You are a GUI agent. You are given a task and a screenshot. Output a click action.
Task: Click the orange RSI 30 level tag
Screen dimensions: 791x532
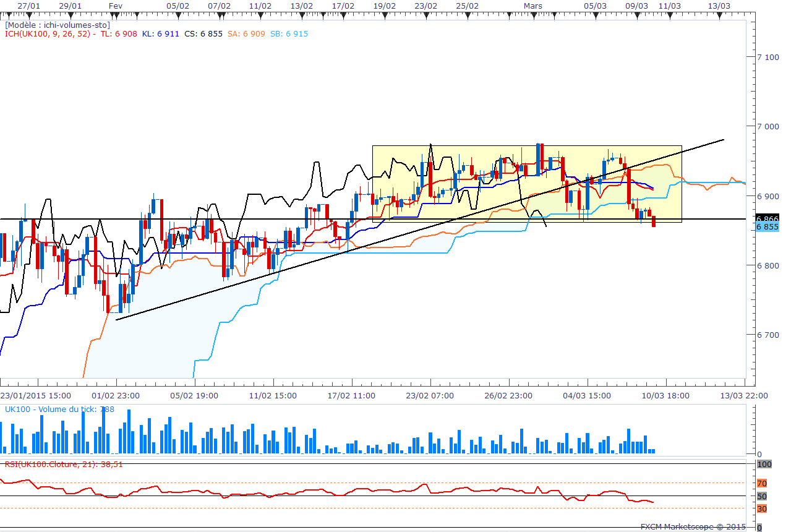click(x=762, y=509)
